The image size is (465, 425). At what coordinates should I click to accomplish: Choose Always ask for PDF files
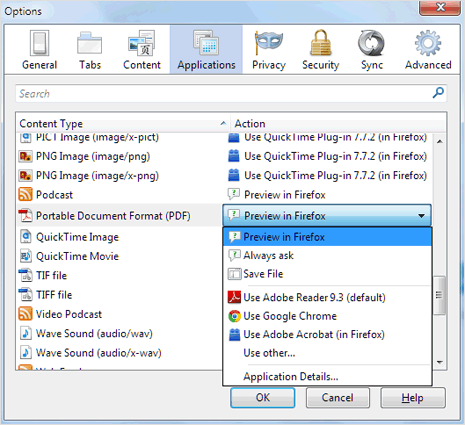pyautogui.click(x=327, y=256)
